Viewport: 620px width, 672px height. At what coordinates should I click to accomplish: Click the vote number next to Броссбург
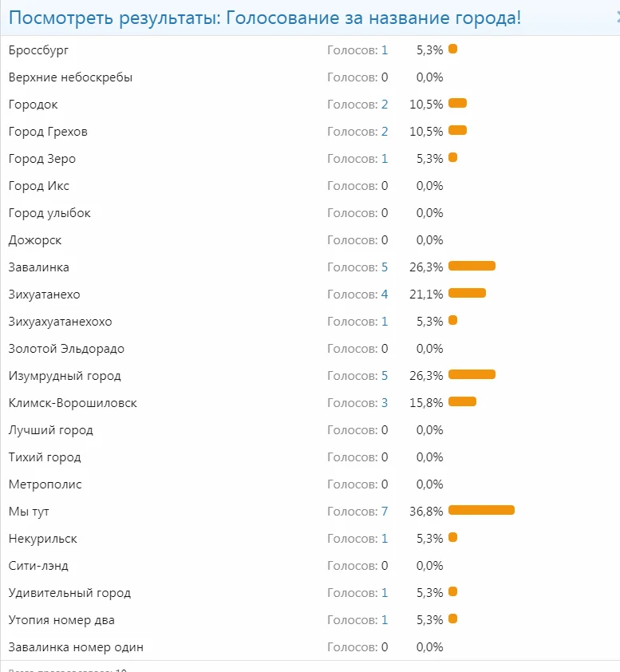click(x=384, y=50)
